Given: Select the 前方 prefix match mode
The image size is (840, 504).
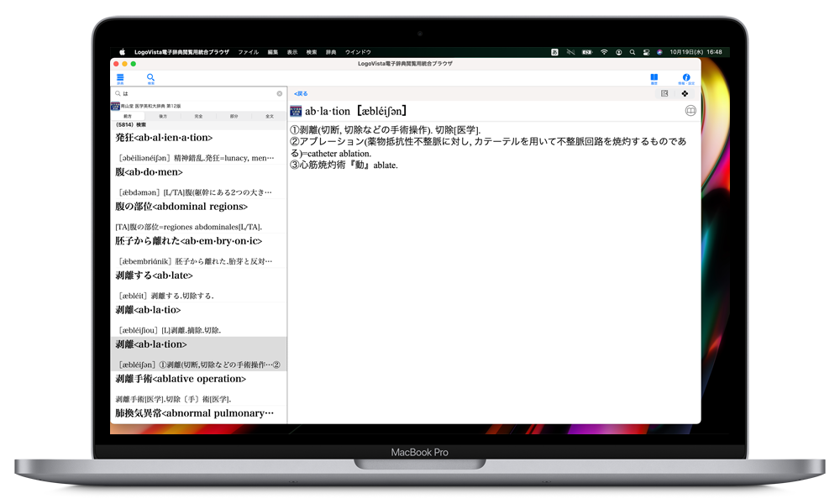Looking at the screenshot, I should coord(128,116).
